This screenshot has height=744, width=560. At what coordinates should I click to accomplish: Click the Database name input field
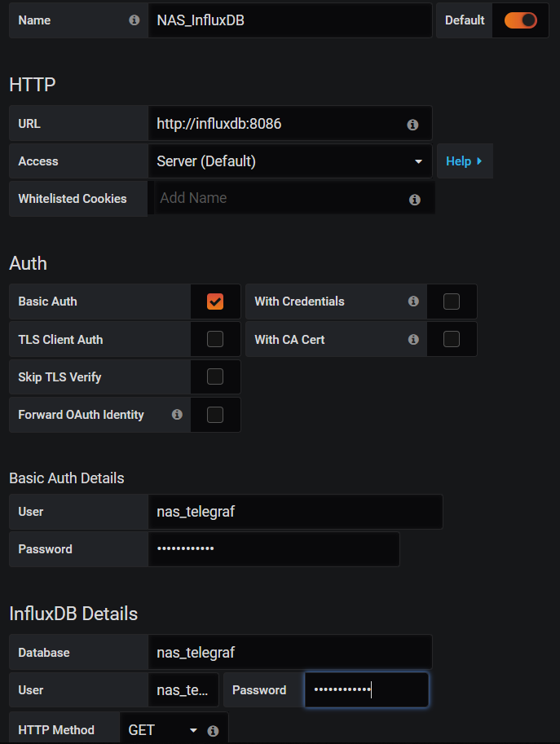click(x=289, y=653)
